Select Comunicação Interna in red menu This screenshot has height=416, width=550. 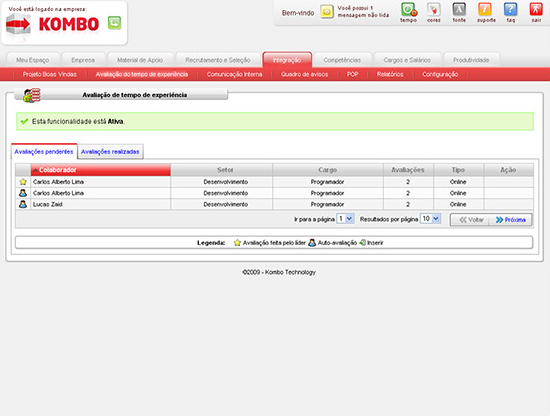click(x=234, y=74)
